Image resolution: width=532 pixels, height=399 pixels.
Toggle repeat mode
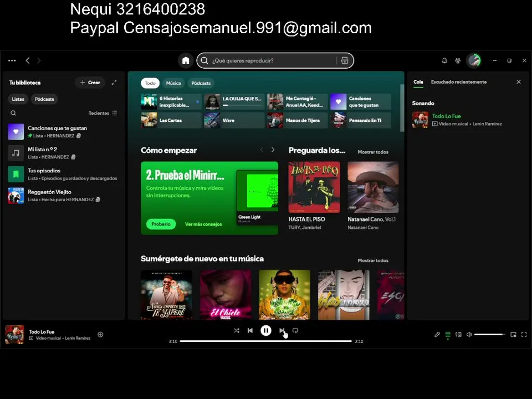[295, 330]
